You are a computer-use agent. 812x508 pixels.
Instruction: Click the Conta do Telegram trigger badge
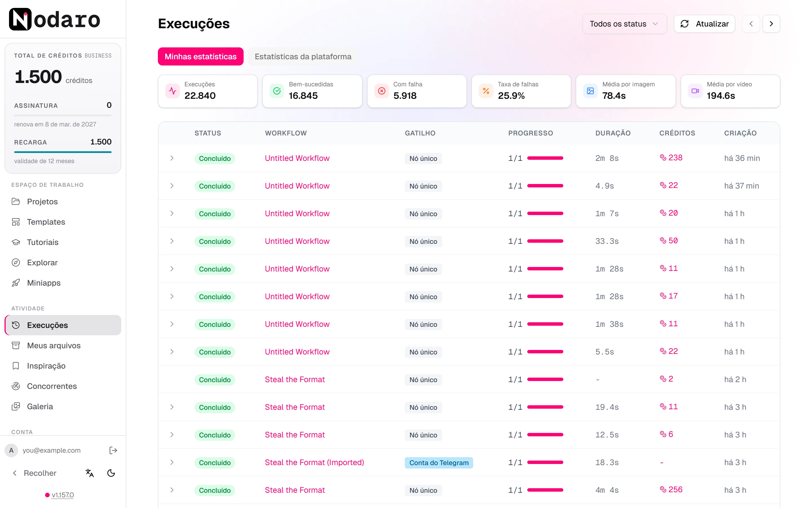438,463
